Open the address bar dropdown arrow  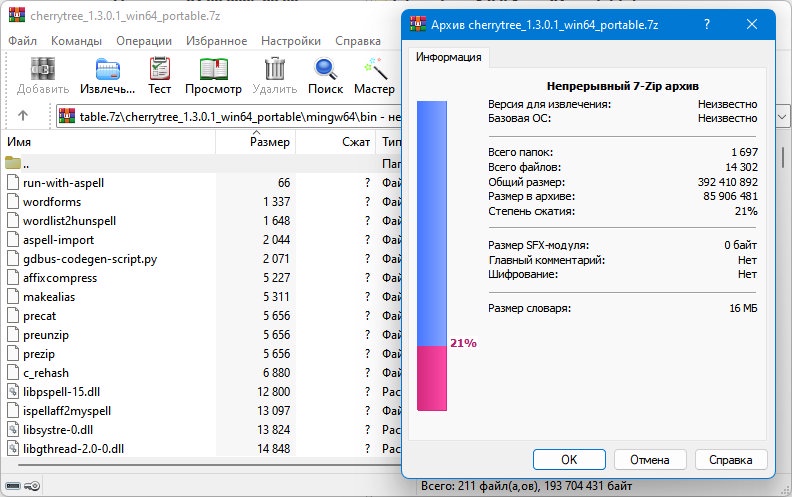782,117
